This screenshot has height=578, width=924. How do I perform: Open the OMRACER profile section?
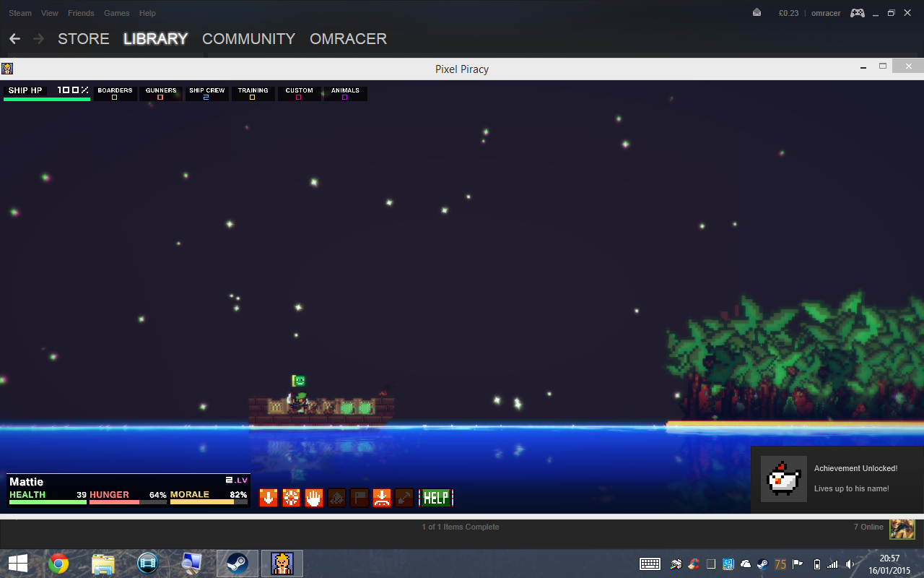coord(349,39)
